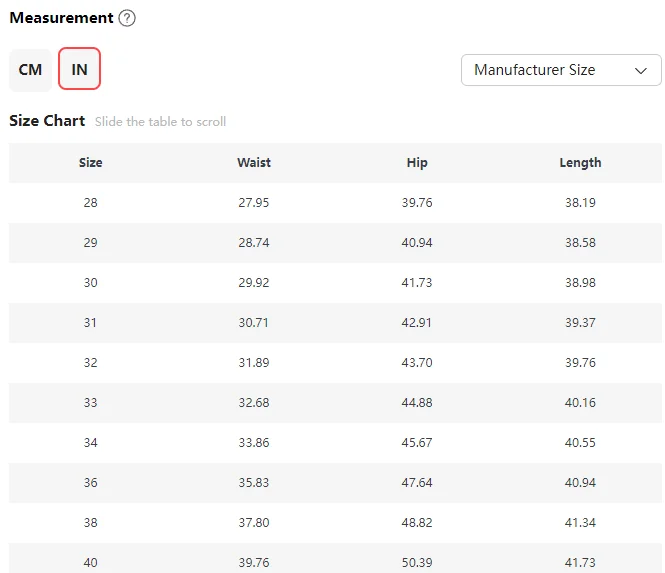Click the Hip column header
The image size is (665, 573).
[x=417, y=162]
